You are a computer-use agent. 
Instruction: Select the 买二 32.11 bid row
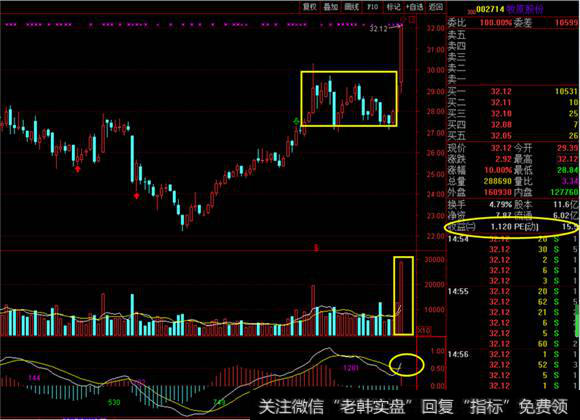point(512,102)
